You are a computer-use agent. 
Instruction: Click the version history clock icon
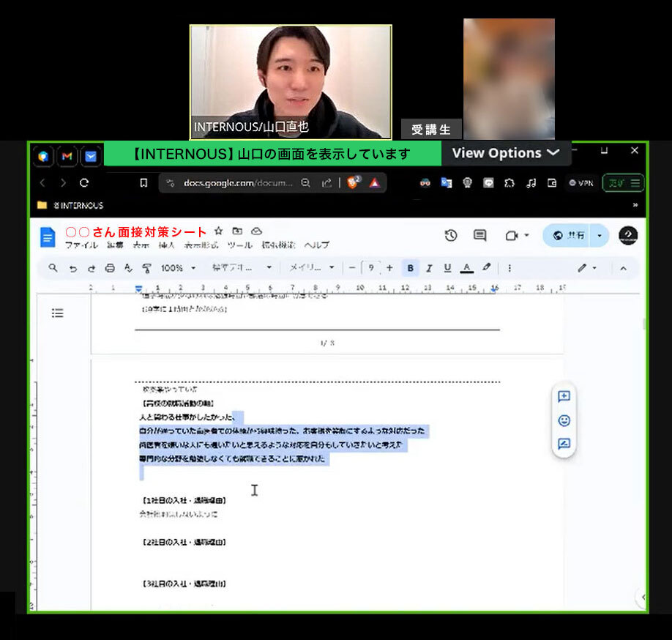[450, 235]
